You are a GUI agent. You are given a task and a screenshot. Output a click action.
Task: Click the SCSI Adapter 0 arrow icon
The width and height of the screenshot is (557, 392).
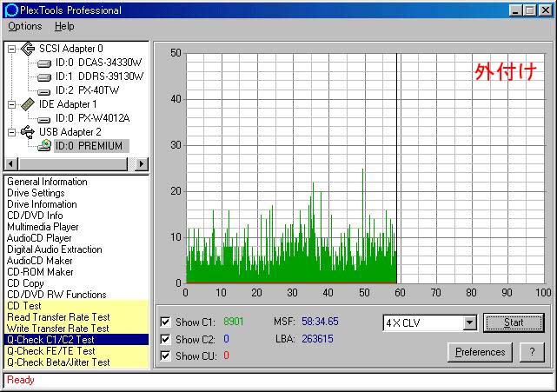pos(28,49)
